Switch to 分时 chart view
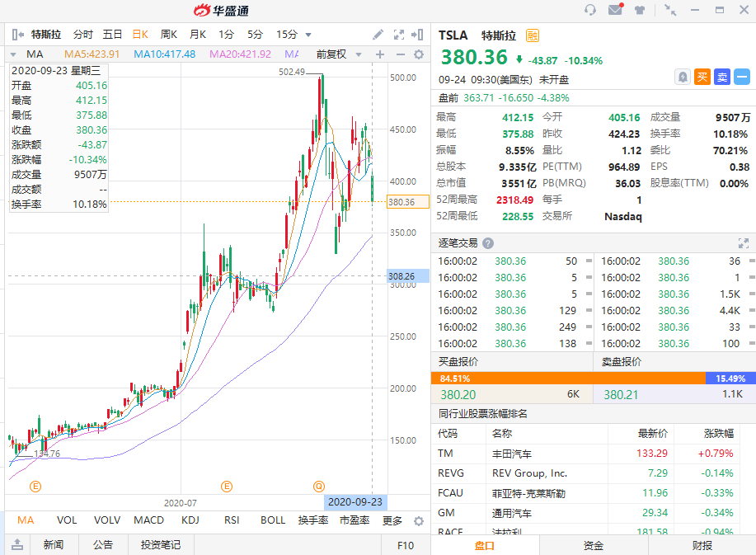 pyautogui.click(x=83, y=35)
